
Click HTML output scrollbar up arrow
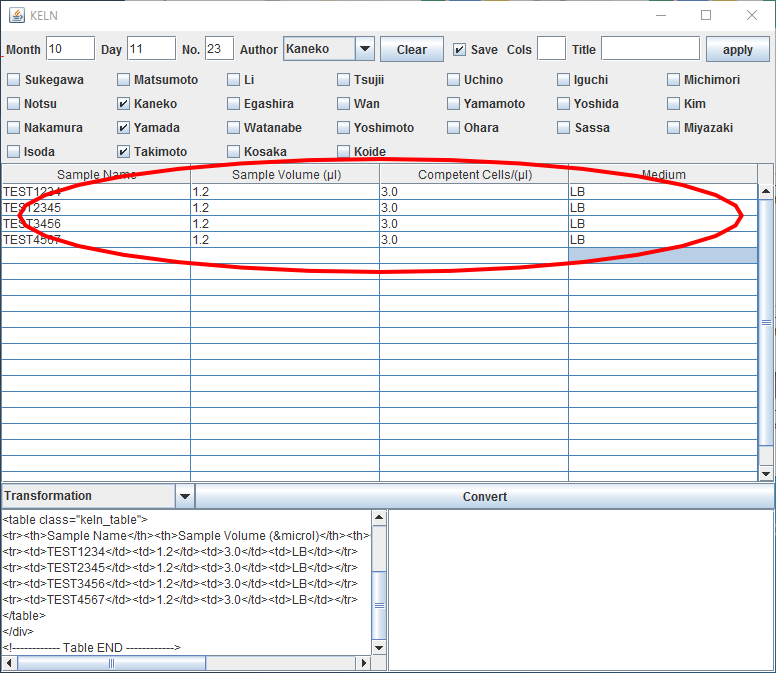[x=379, y=518]
